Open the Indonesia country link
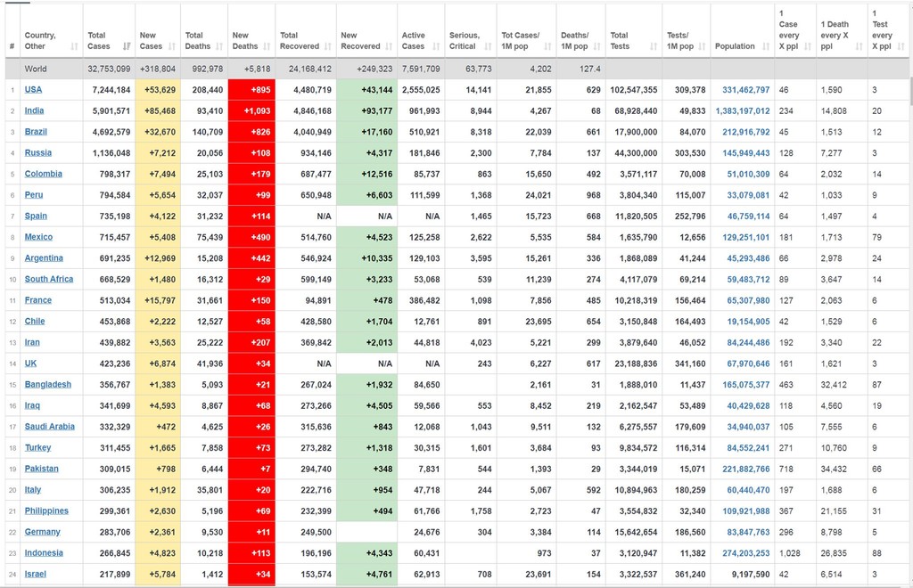Screen dimensions: 913x588 tap(44, 553)
